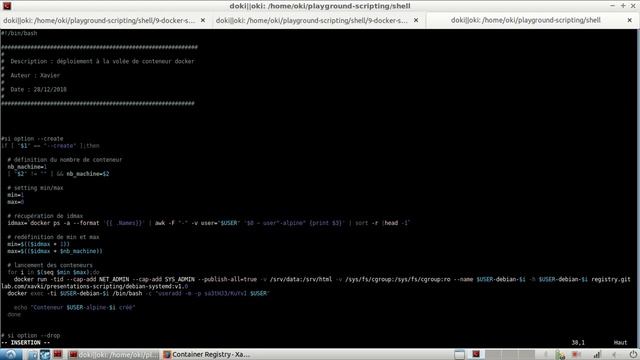Switch to the second 9-docker-s terminal tab
The height and width of the screenshot is (360, 640).
[311, 20]
